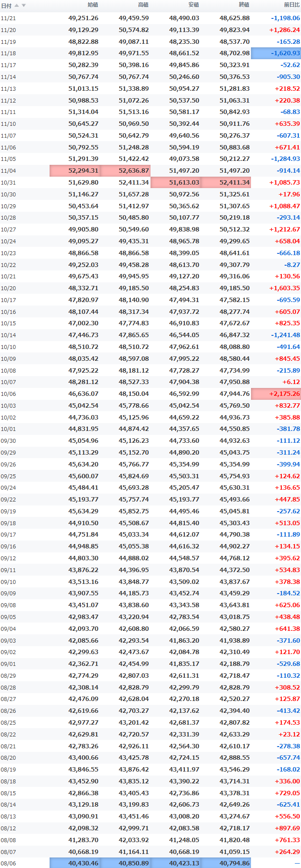This screenshot has height=868, width=301.
Task: Select the change value +17.96
Action: click(290, 194)
